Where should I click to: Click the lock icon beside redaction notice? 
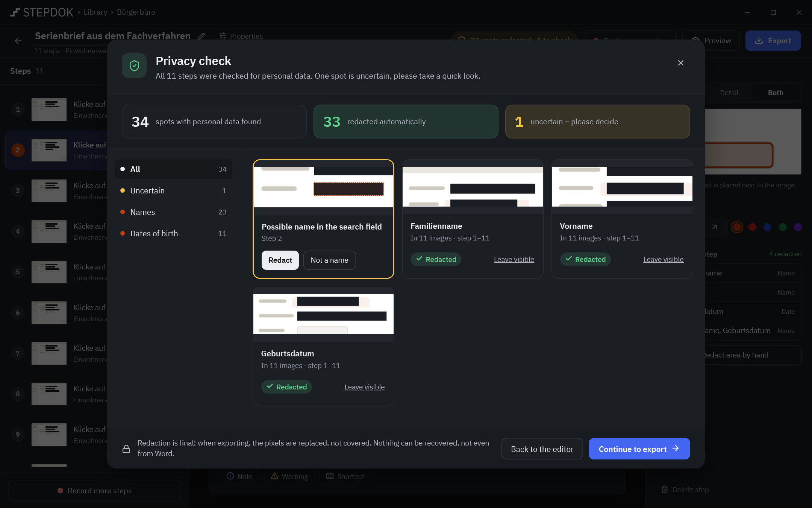click(126, 449)
